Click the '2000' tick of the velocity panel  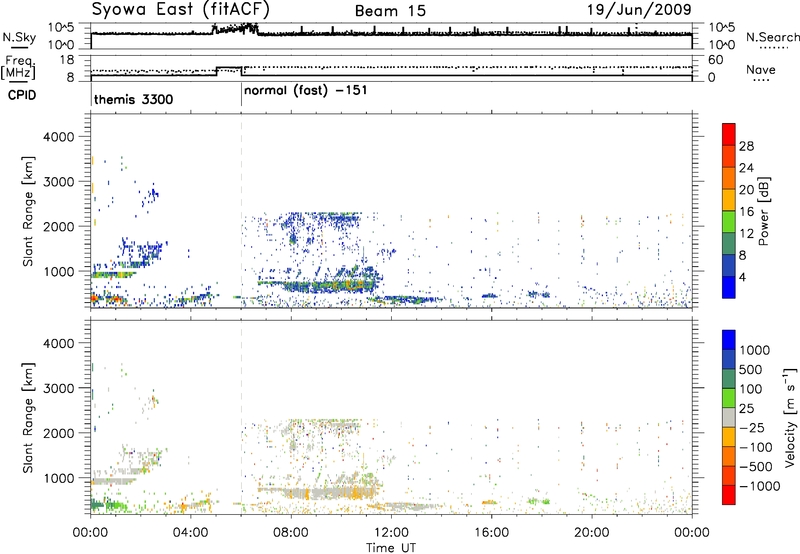58,433
